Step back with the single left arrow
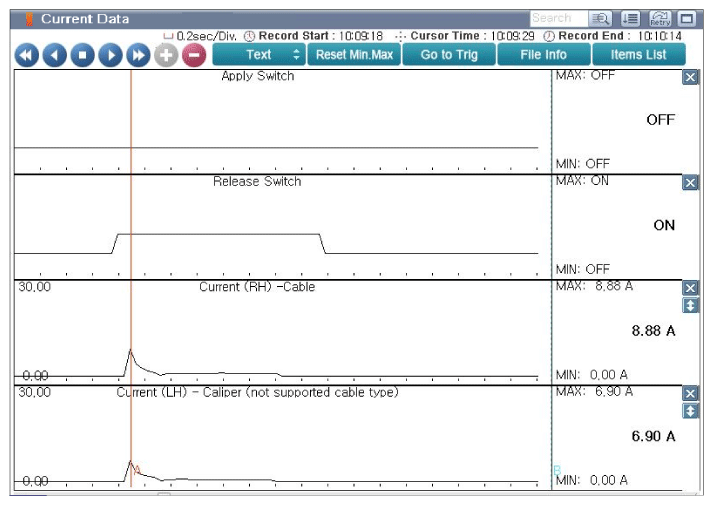713x505 pixels. tap(55, 55)
